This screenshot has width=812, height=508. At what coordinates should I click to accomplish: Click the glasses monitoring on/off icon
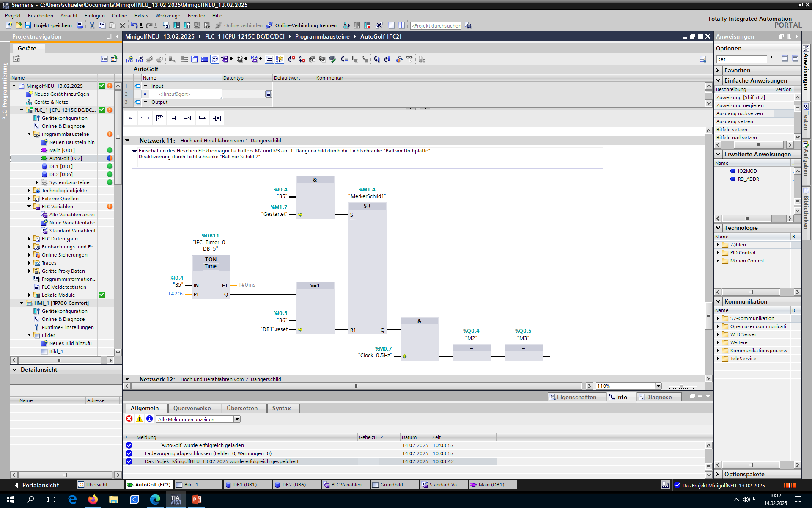pos(409,59)
